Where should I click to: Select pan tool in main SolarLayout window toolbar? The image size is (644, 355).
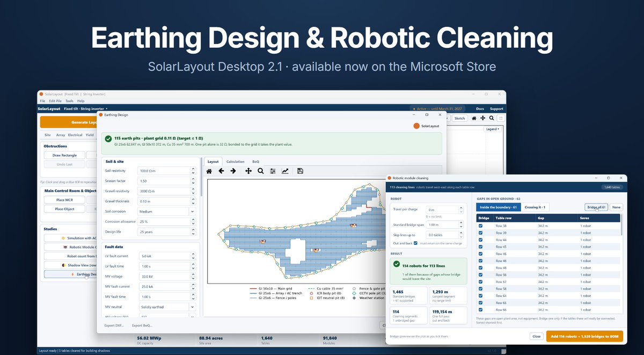(x=482, y=118)
